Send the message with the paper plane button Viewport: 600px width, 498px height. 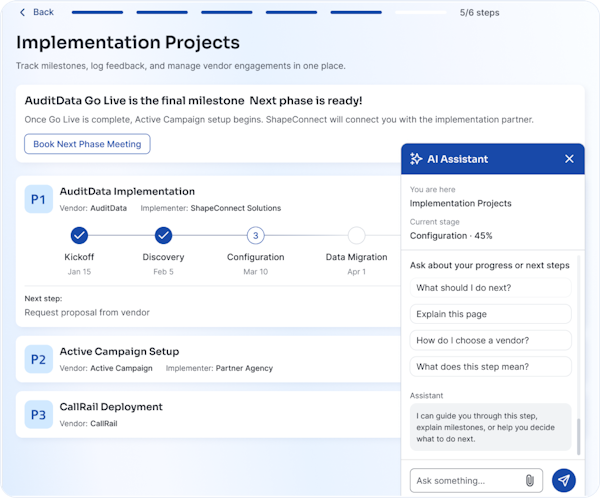click(x=564, y=480)
